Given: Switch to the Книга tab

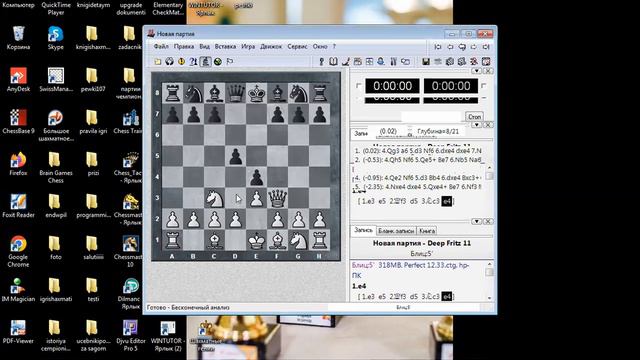Looking at the screenshot, I should [427, 231].
